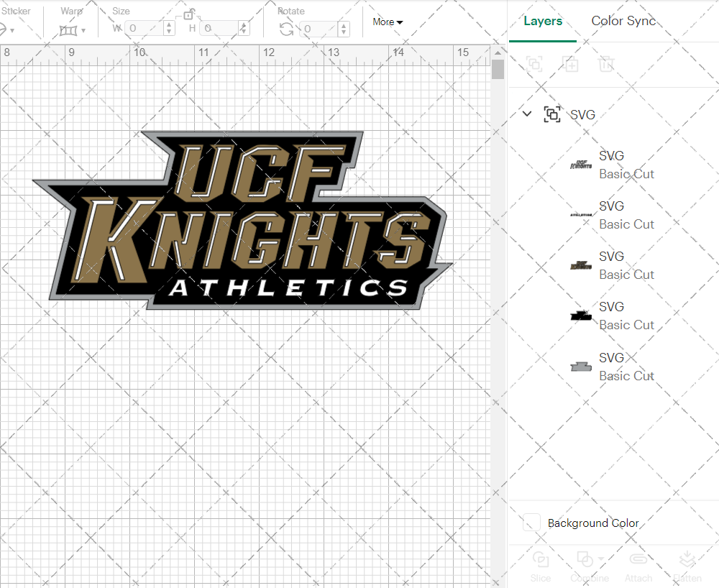The height and width of the screenshot is (588, 719).
Task: Select the Athletics text layer thumbnail
Action: tap(581, 215)
